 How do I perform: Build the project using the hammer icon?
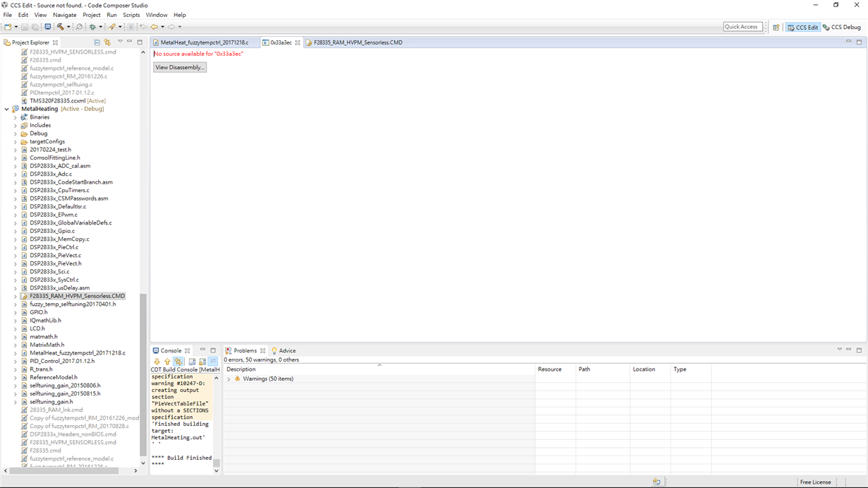[x=61, y=26]
